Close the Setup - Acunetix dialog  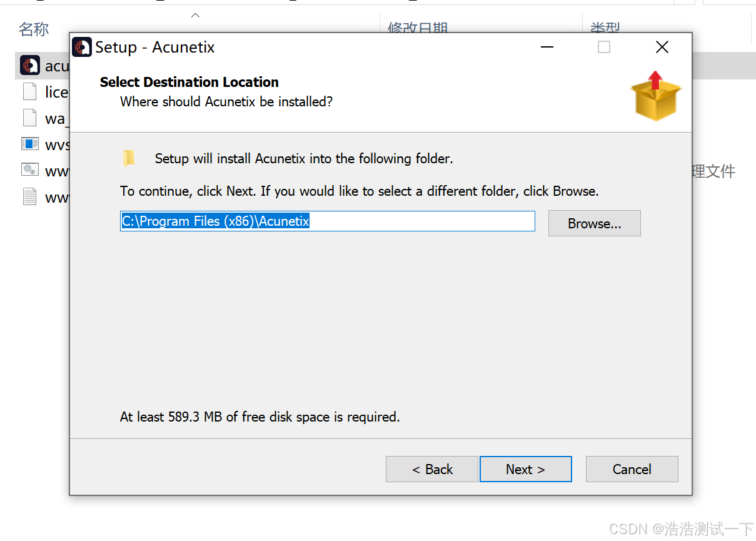tap(662, 47)
